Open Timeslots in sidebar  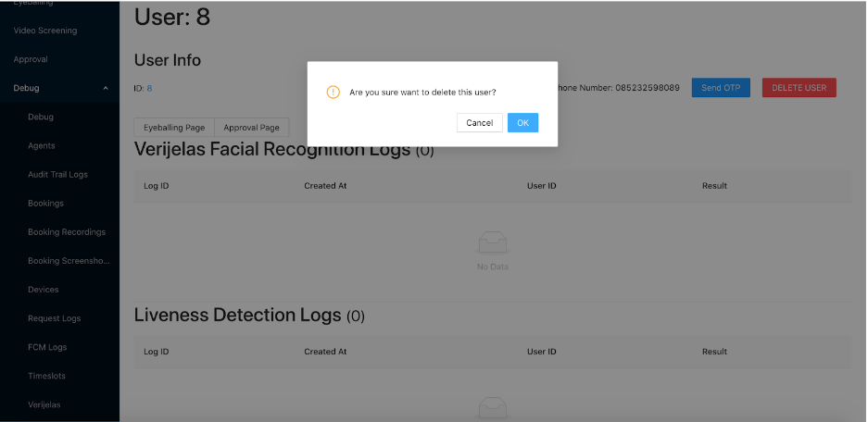tap(46, 376)
